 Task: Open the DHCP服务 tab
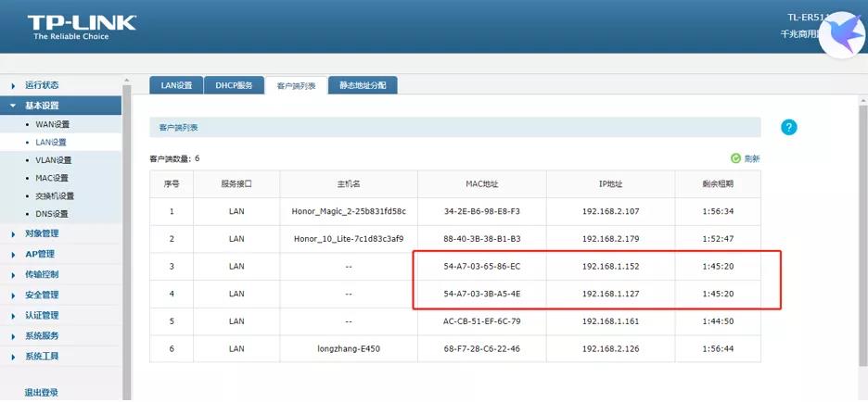[x=234, y=85]
